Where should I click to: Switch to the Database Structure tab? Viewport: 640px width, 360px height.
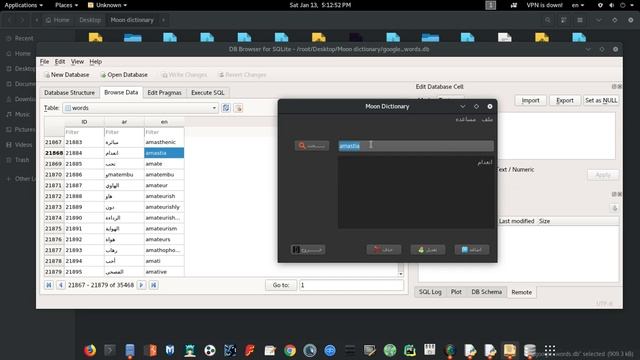[69, 93]
